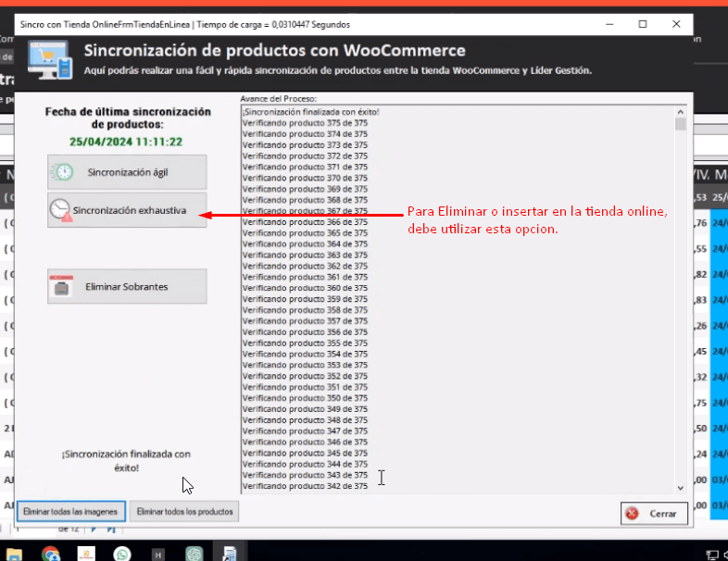Close the dialog with the Cerrar button
728x561 pixels.
[654, 513]
